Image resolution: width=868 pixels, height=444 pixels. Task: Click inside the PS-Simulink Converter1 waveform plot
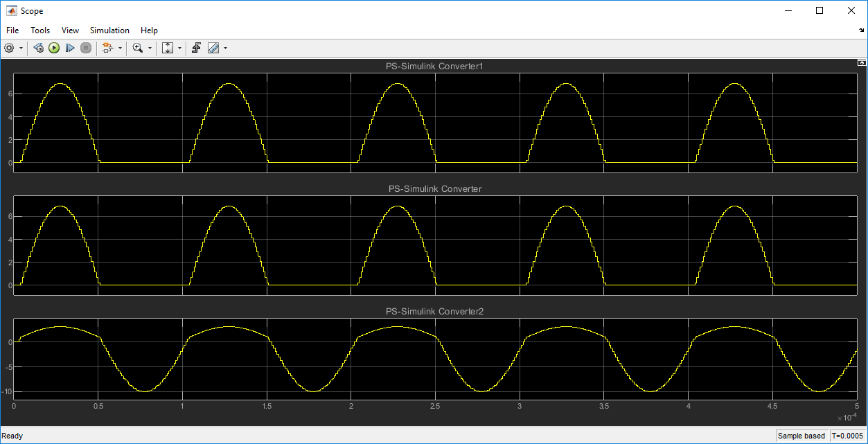pyautogui.click(x=435, y=122)
